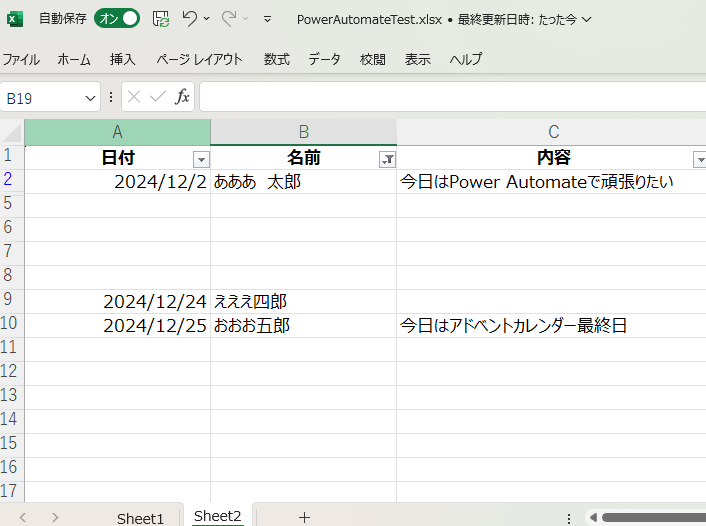Click the Insert Function fx icon
Screen dimensions: 706x526
pyautogui.click(x=182, y=96)
